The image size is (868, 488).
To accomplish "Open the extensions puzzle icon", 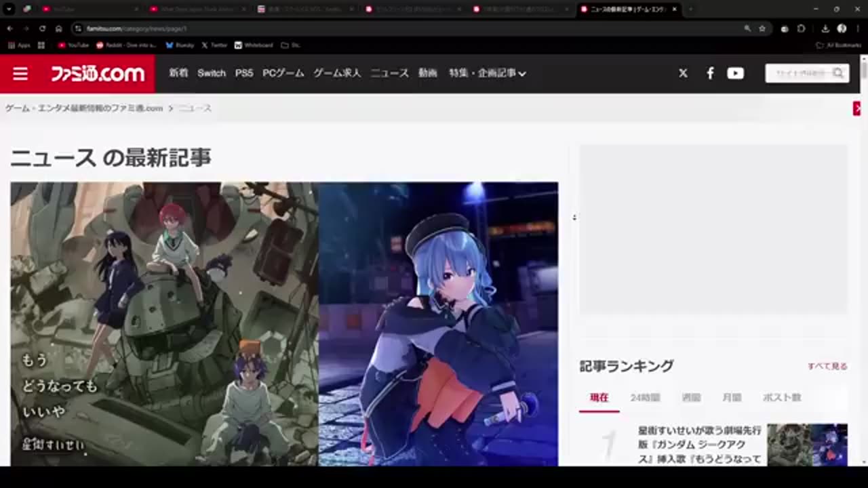I will pyautogui.click(x=802, y=28).
